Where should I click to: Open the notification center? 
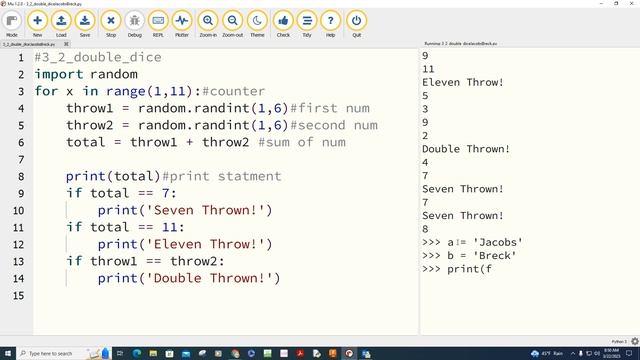point(629,353)
